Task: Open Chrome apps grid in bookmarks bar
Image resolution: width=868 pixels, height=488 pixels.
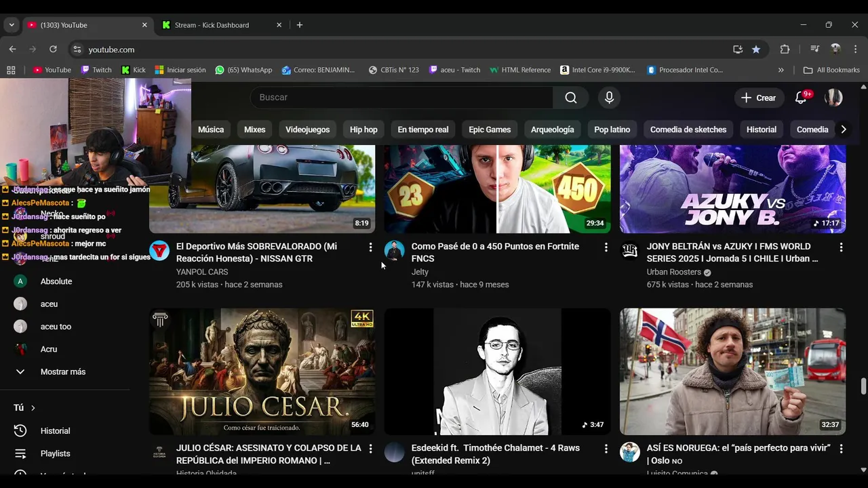Action: click(11, 70)
